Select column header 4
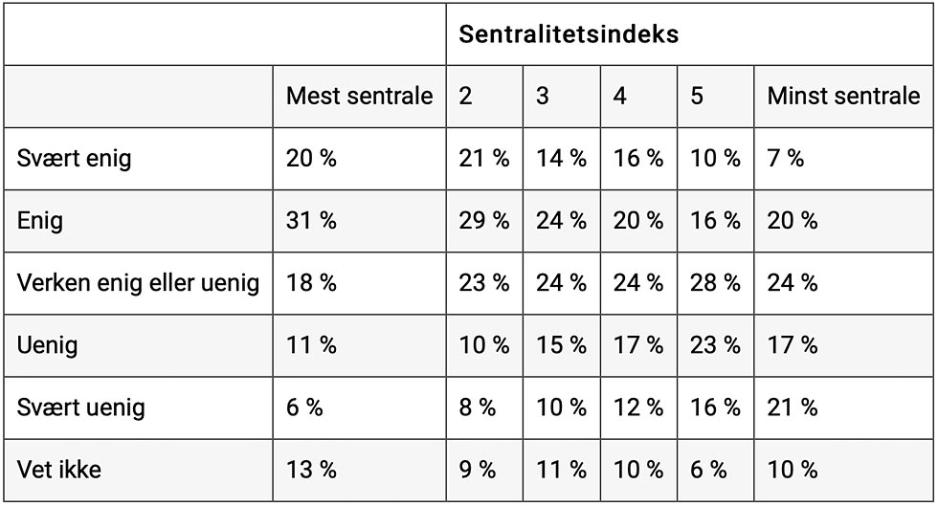938x506 pixels. (620, 97)
